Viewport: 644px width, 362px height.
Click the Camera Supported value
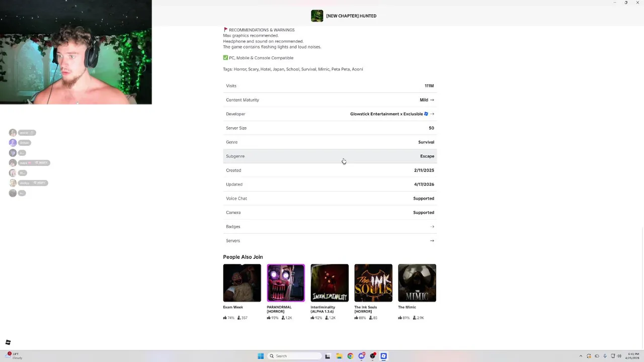tap(424, 212)
